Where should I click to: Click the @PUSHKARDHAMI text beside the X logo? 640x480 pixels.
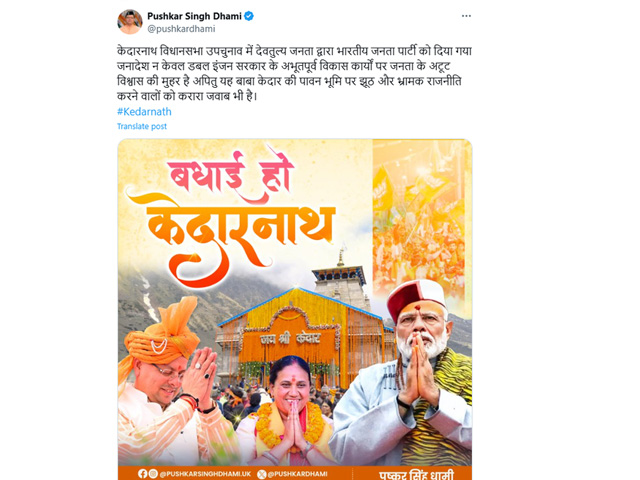tap(298, 474)
